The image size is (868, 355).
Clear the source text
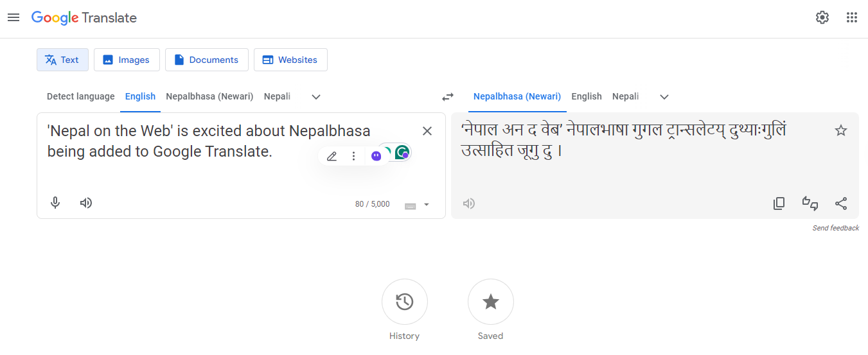point(427,131)
